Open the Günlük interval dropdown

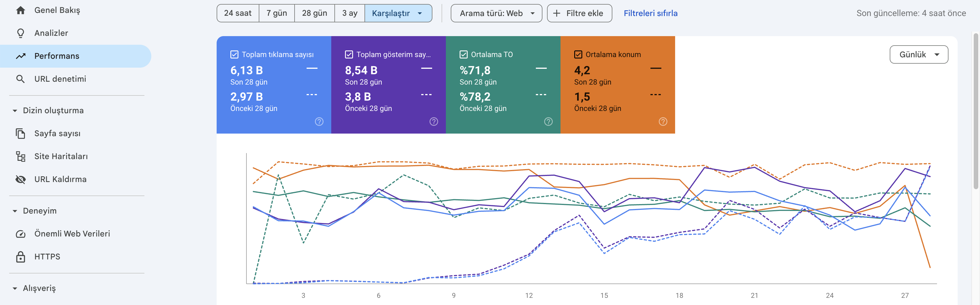919,54
